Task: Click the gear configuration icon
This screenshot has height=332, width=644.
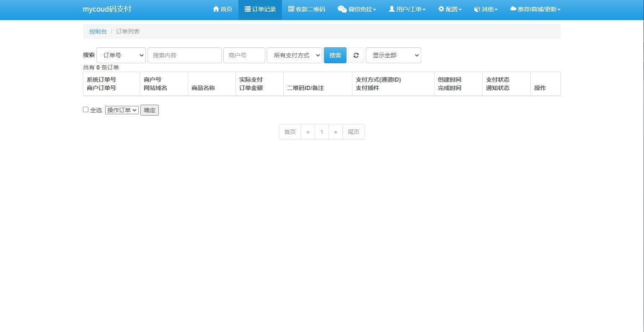Action: (441, 9)
